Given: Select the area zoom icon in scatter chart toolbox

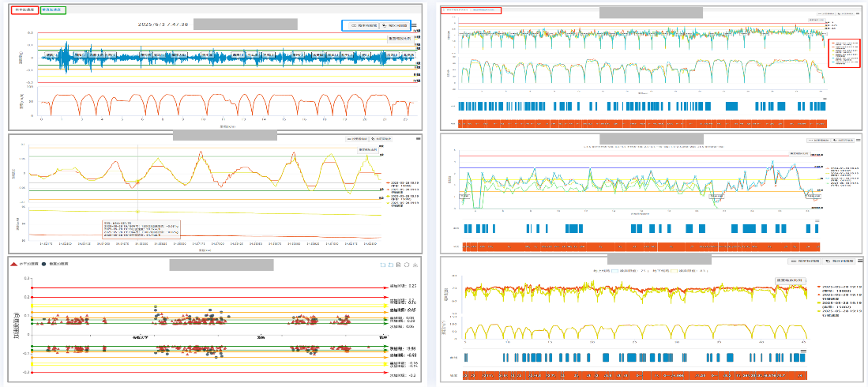Looking at the screenshot, I should coord(381,265).
